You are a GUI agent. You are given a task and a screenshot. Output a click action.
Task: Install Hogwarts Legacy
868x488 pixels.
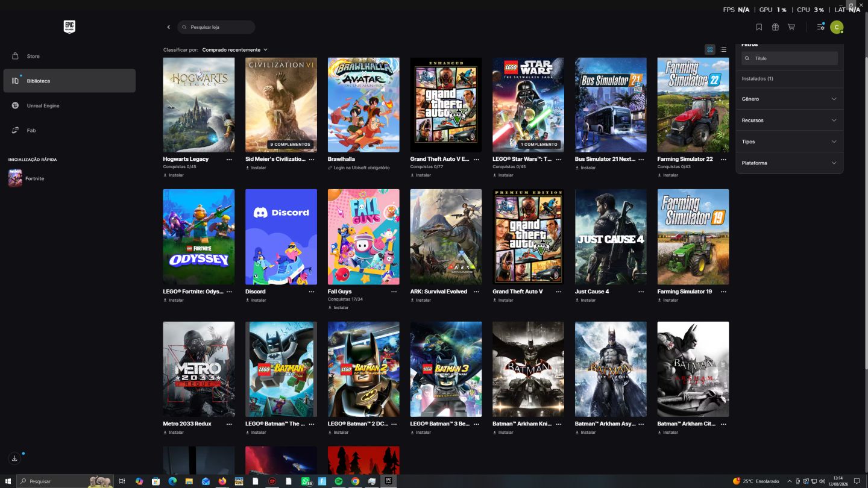point(174,175)
